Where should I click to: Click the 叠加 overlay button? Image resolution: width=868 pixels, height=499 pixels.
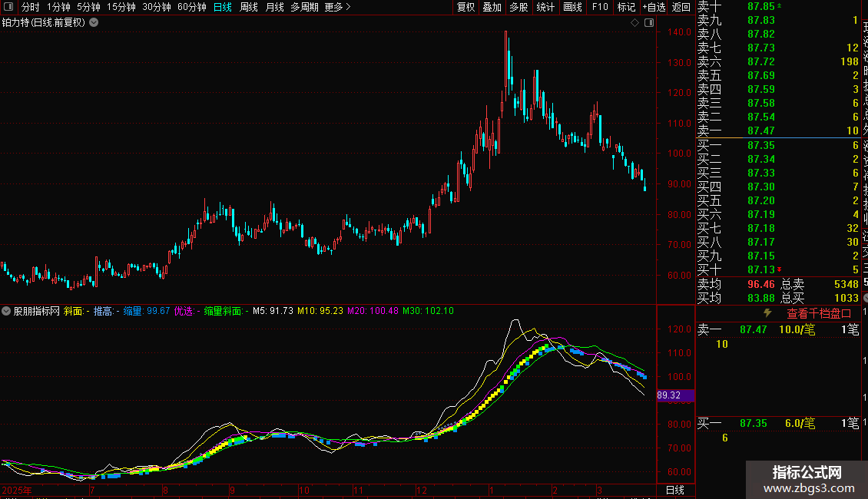[x=492, y=7]
